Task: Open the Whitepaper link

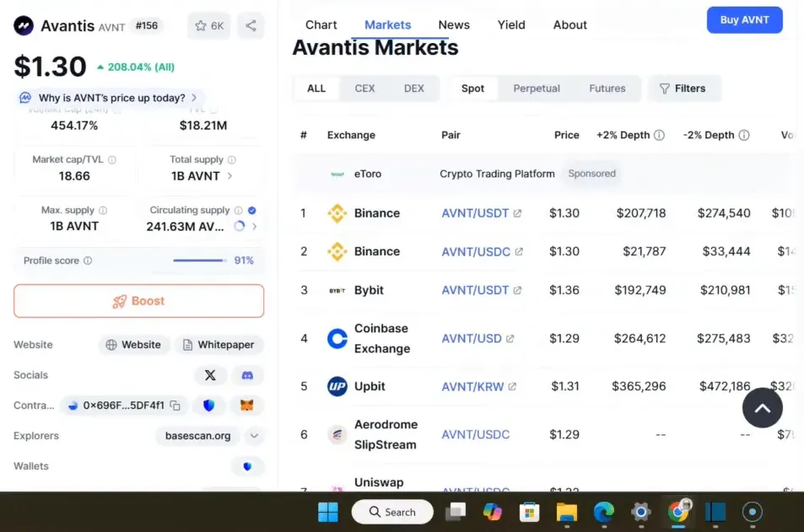Action: point(219,345)
